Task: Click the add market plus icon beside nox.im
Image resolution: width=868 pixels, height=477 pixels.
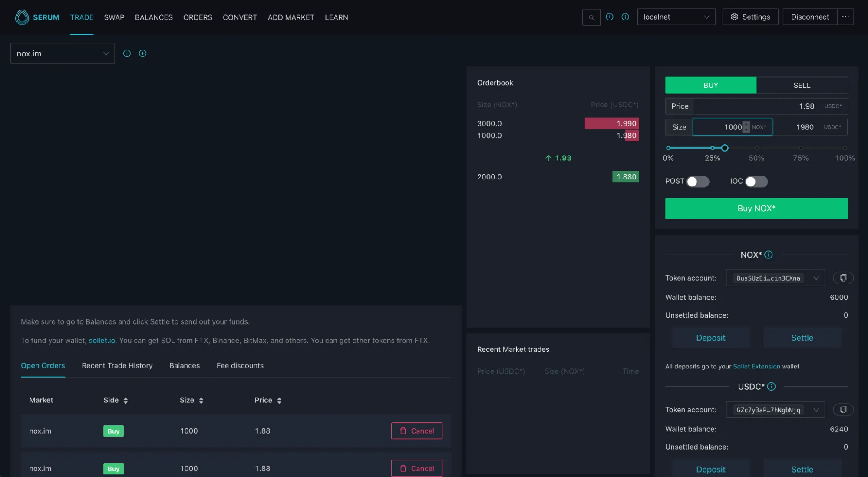Action: tap(142, 53)
